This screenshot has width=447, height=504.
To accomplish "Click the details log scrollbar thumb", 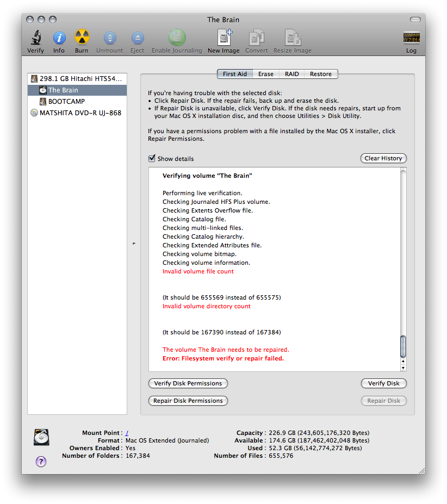I will click(x=403, y=346).
